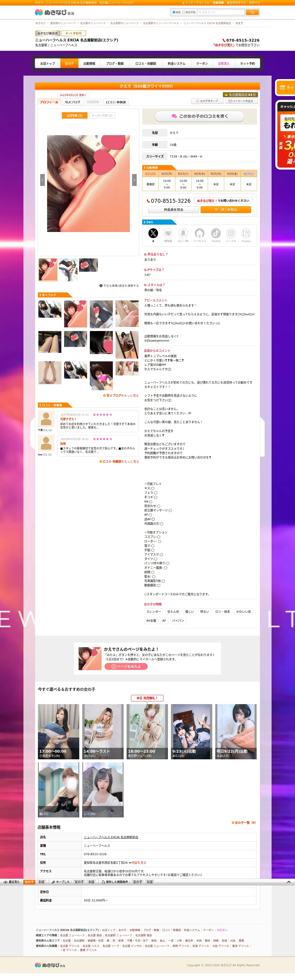Open the TikTok SNS icon
This screenshot has height=980, width=295.
coord(216,233)
